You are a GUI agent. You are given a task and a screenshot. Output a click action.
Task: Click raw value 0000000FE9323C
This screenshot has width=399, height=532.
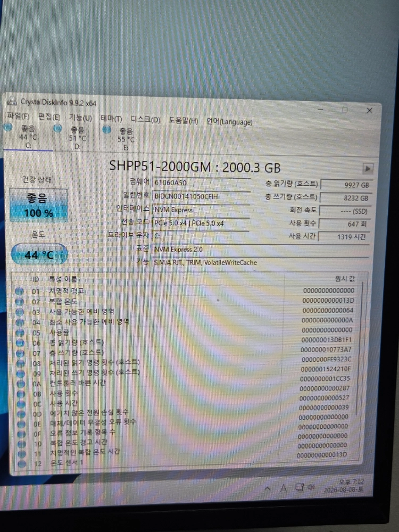point(326,359)
